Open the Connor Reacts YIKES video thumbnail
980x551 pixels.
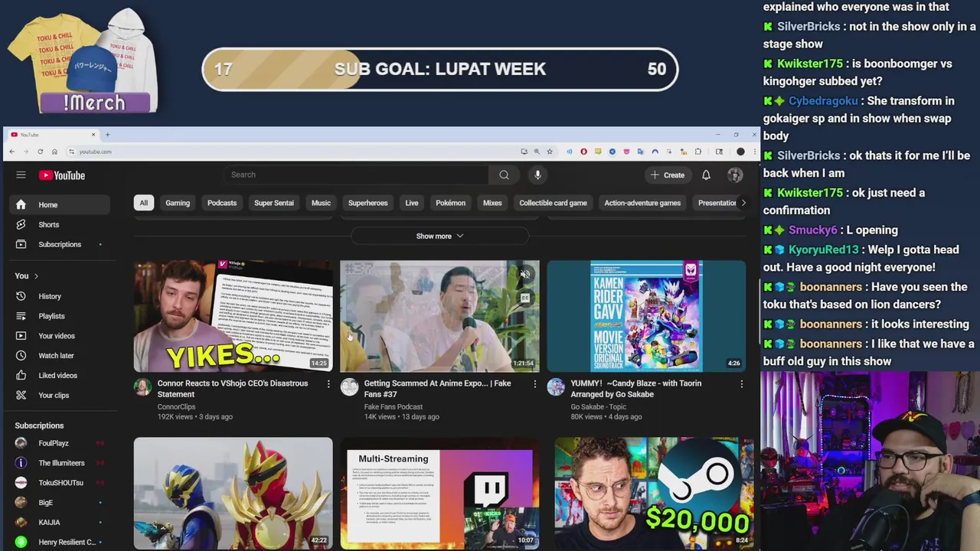234,316
